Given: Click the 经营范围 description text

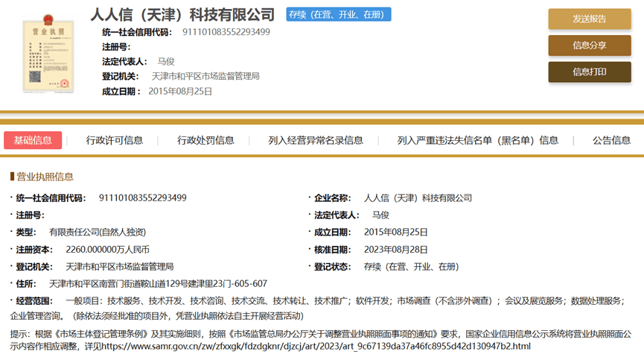Looking at the screenshot, I should 317,309.
